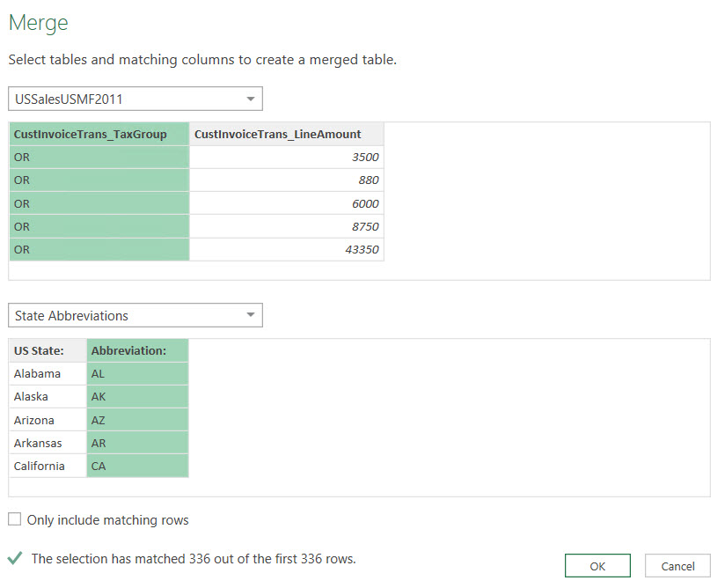Viewport: 725px width, 588px height.
Task: Click the AK abbreviation cell
Action: [137, 396]
